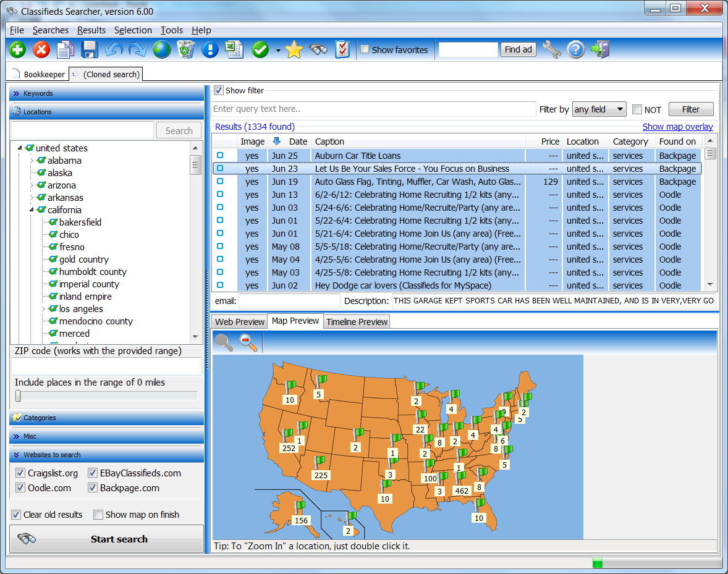Click the Redo arrow icon
This screenshot has height=574, width=728.
pyautogui.click(x=137, y=49)
